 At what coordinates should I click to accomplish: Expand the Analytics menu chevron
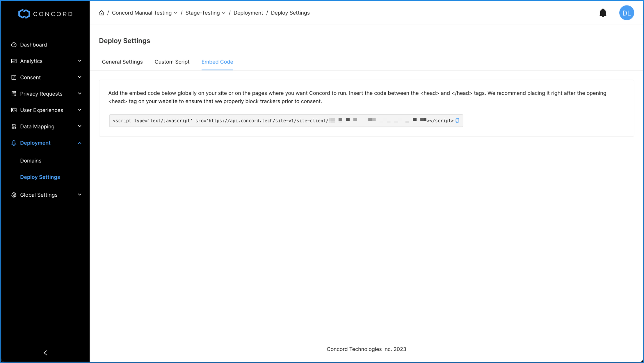pos(80,61)
